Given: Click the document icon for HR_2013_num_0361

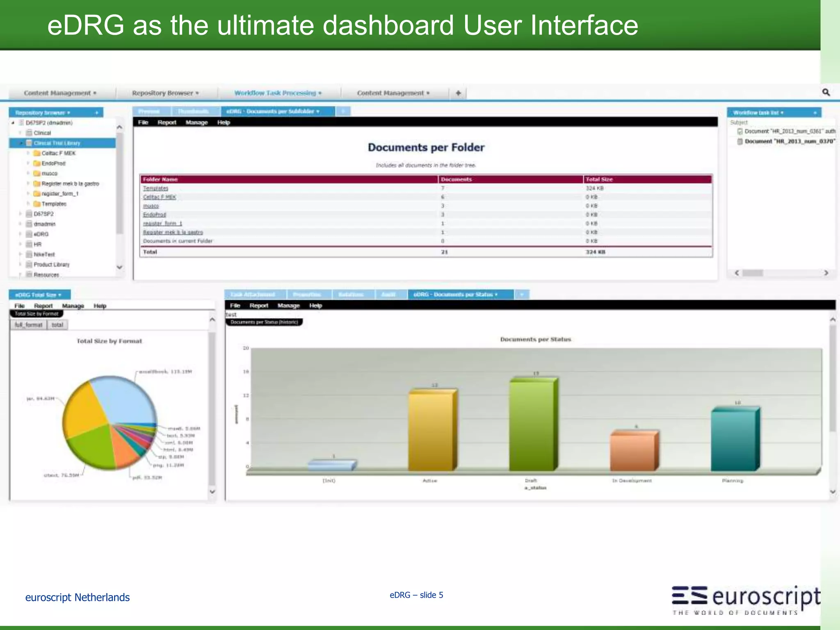Looking at the screenshot, I should click(x=740, y=131).
